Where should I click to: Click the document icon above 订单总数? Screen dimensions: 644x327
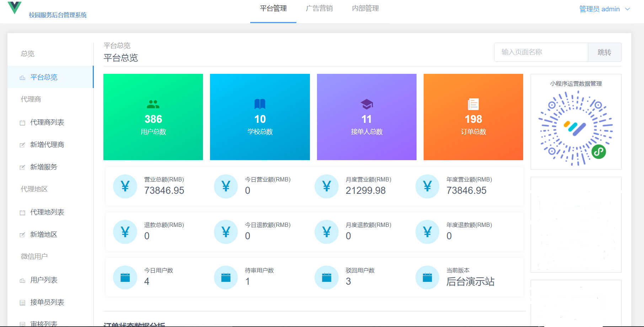tap(473, 104)
